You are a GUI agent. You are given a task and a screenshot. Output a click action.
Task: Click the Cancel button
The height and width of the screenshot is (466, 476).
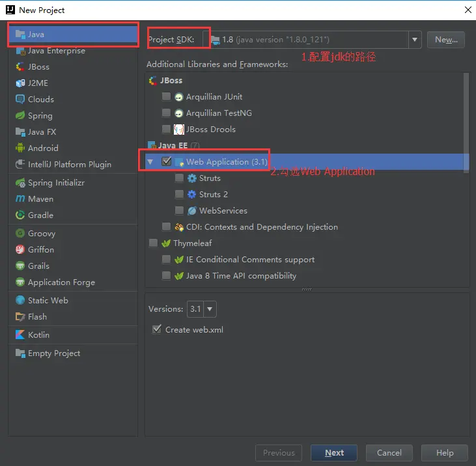[x=389, y=452]
